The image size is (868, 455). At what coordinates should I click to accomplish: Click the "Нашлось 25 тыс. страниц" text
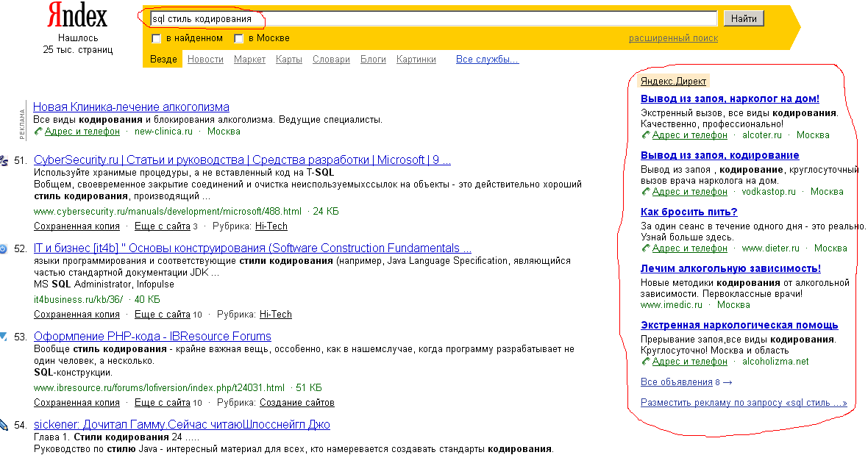pos(77,43)
